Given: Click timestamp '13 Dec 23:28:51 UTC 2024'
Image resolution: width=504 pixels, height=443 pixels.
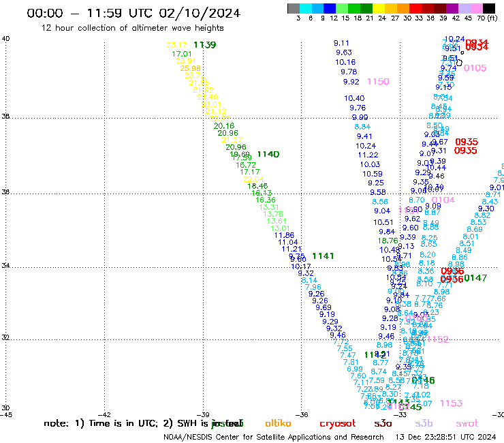Looking at the screenshot, I should (x=445, y=437).
